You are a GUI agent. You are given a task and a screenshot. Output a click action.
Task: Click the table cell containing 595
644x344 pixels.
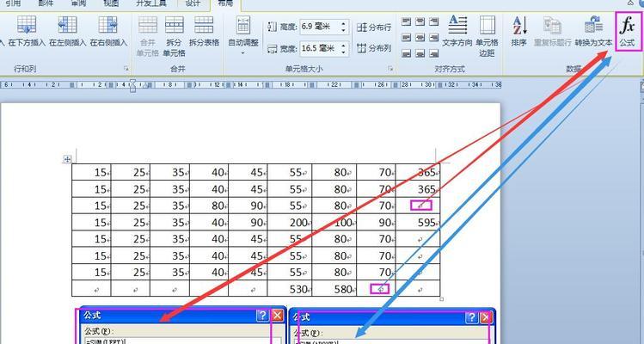pyautogui.click(x=418, y=223)
